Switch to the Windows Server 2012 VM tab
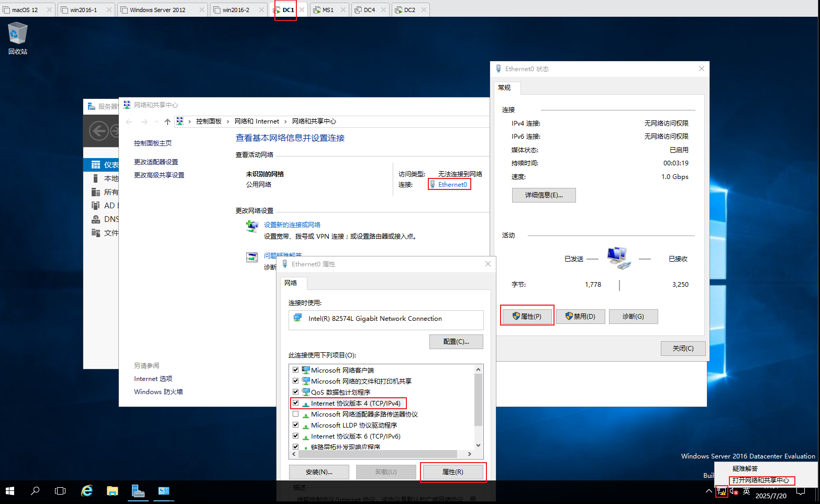 [158, 10]
